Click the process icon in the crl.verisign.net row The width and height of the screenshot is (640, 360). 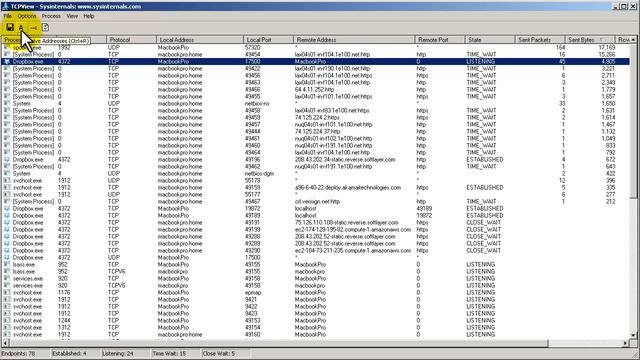pyautogui.click(x=7, y=202)
